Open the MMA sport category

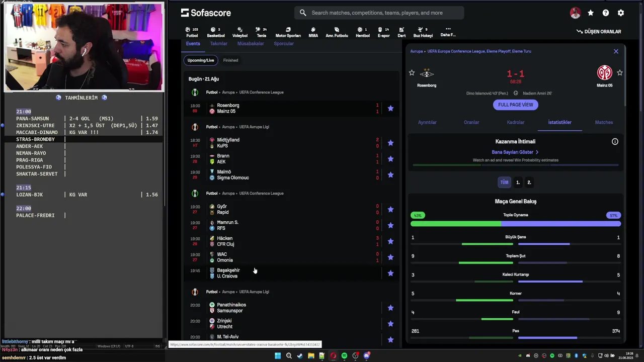313,32
